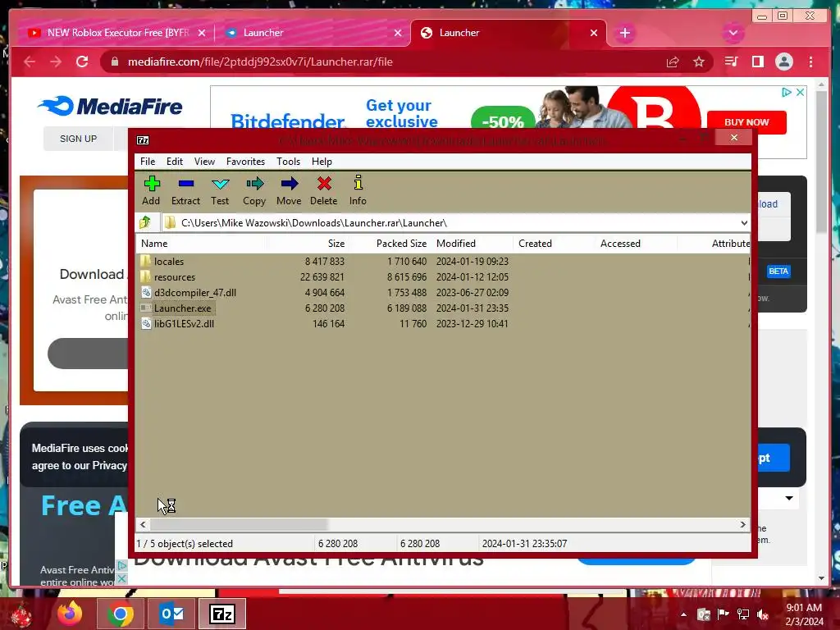Expand the 7-Zip address path dropdown
The height and width of the screenshot is (630, 840).
click(x=744, y=223)
